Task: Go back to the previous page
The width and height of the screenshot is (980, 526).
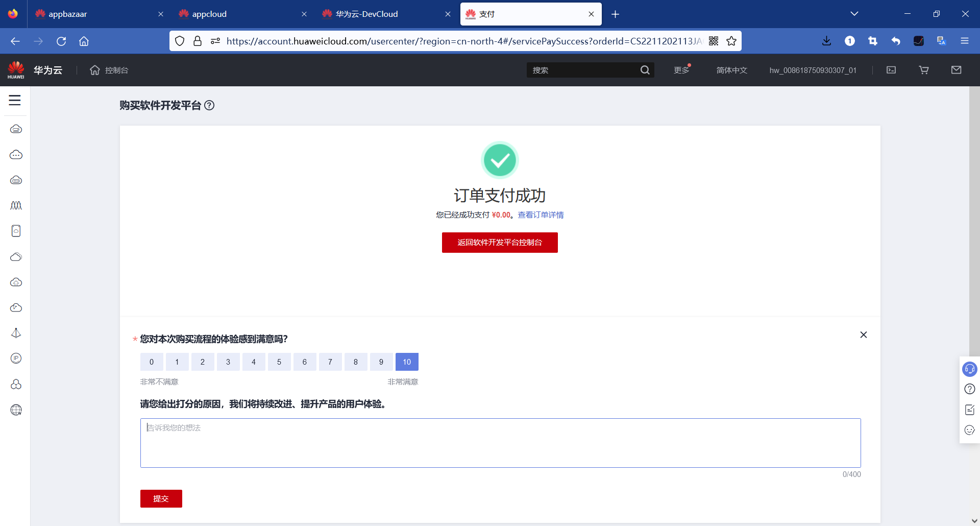Action: pyautogui.click(x=15, y=41)
